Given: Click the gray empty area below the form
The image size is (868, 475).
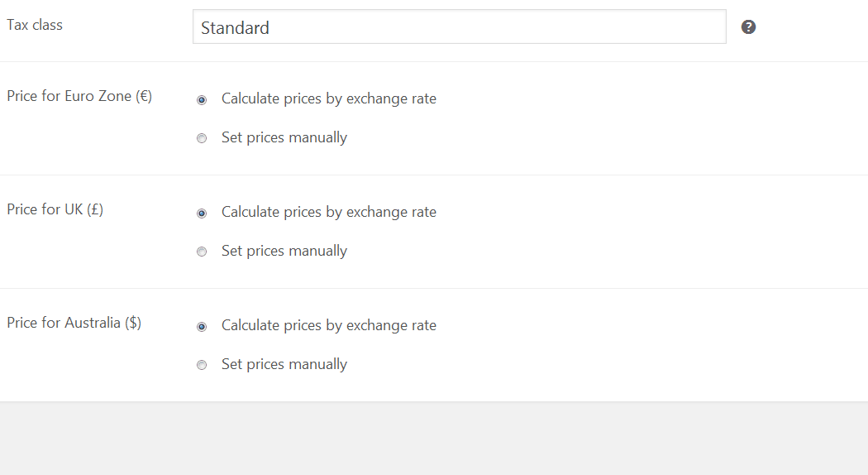Looking at the screenshot, I should pyautogui.click(x=434, y=439).
